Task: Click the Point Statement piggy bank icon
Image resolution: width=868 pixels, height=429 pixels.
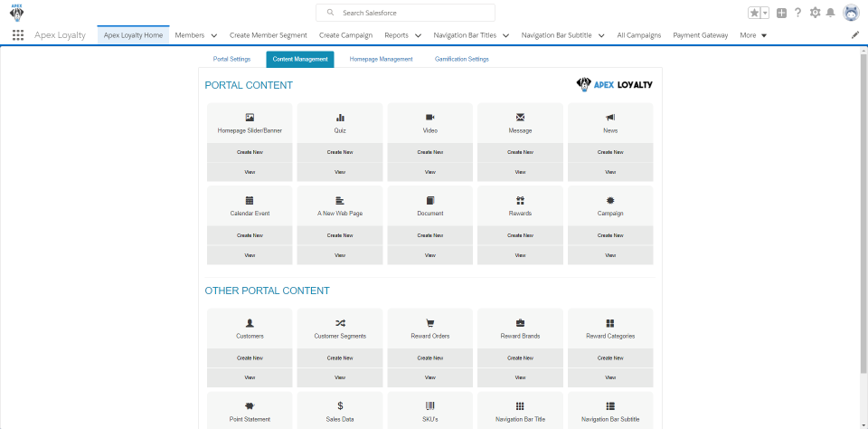Action: pyautogui.click(x=250, y=406)
